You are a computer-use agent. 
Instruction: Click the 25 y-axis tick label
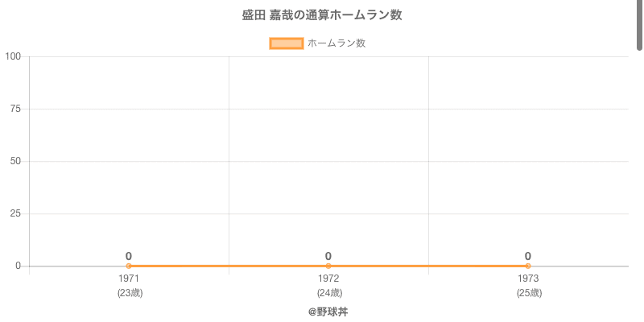click(x=15, y=213)
